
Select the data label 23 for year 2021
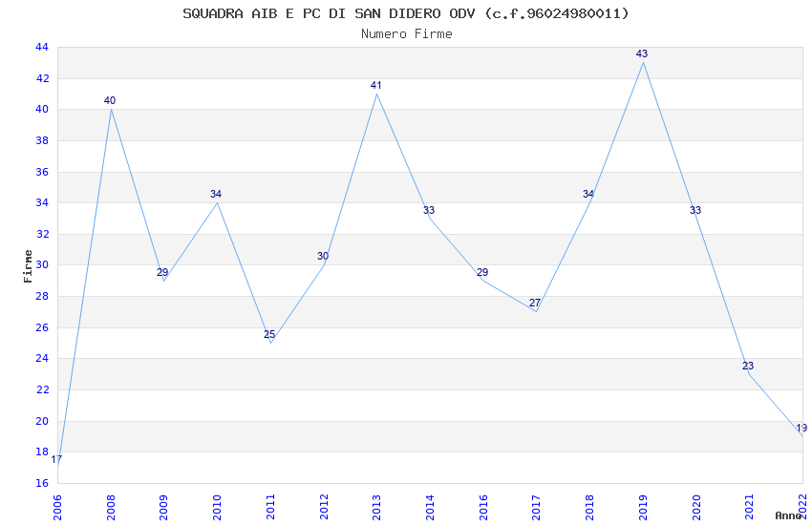[x=748, y=366]
